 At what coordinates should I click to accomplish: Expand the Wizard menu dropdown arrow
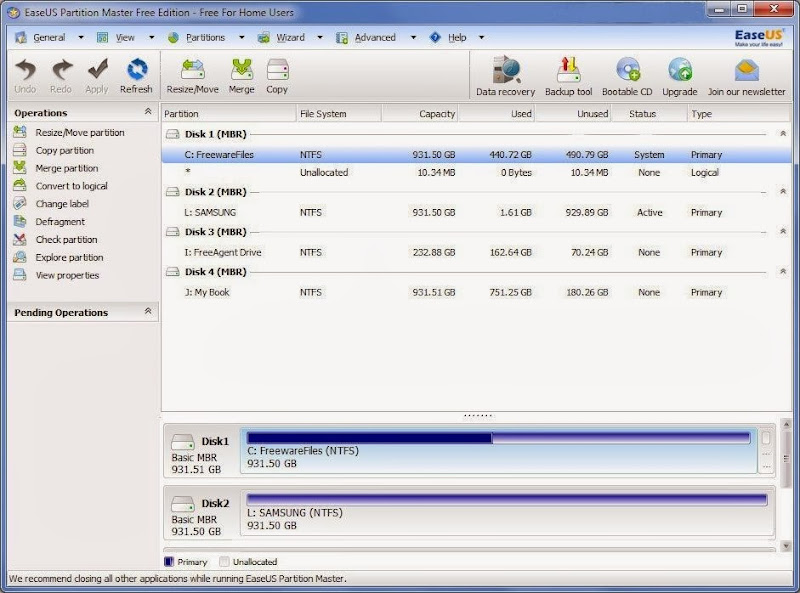tap(320, 37)
